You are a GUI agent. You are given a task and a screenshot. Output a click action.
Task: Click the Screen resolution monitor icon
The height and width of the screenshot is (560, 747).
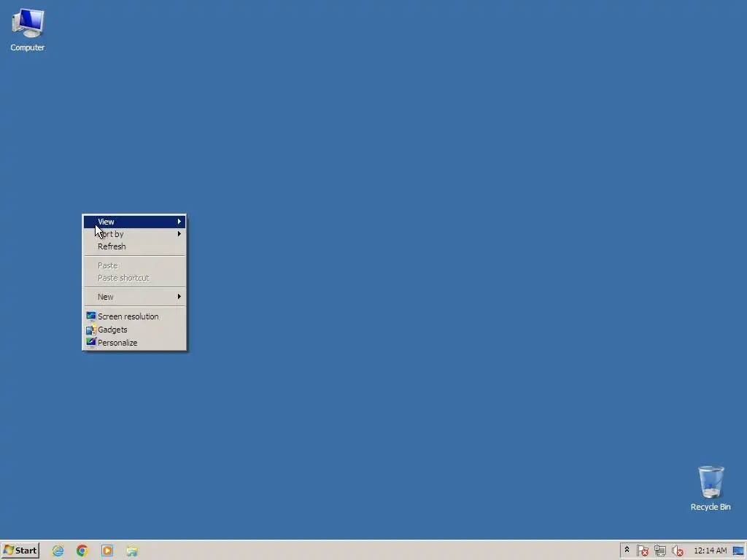pyautogui.click(x=91, y=316)
